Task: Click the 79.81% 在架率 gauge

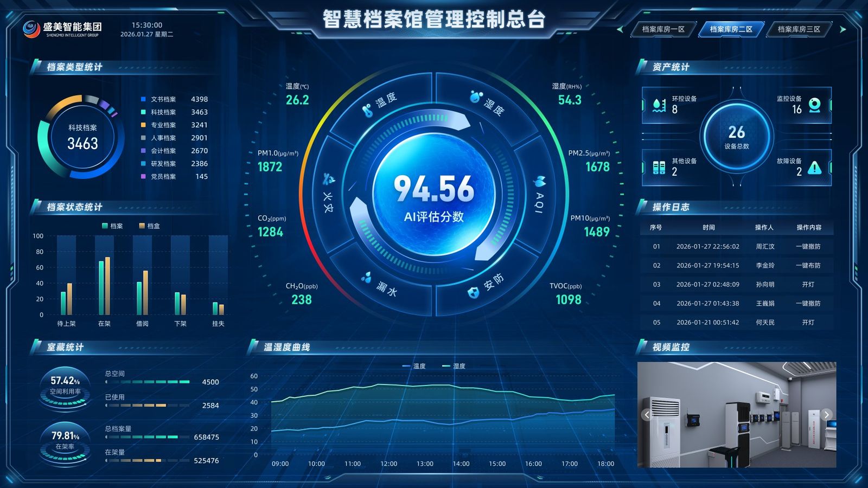Action: click(65, 444)
